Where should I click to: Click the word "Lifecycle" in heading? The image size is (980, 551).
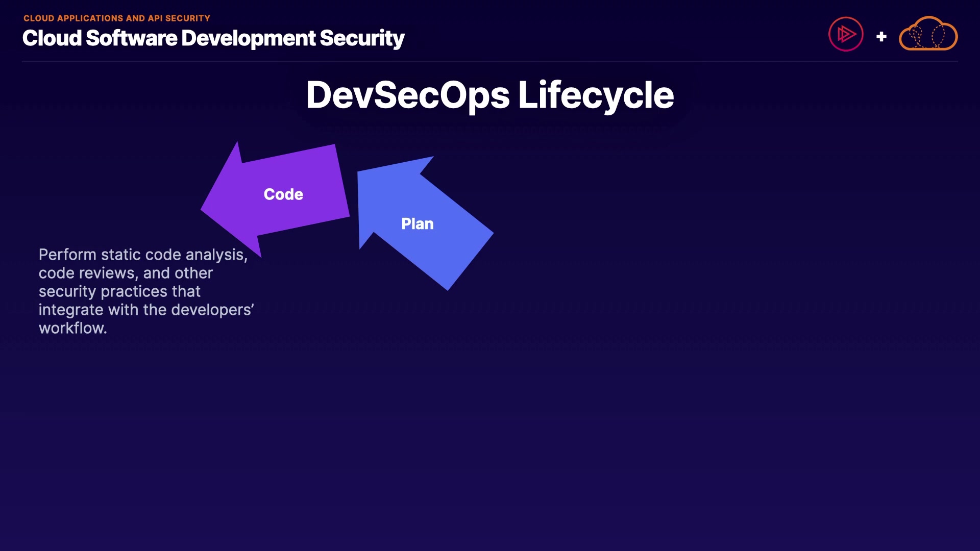(x=596, y=95)
